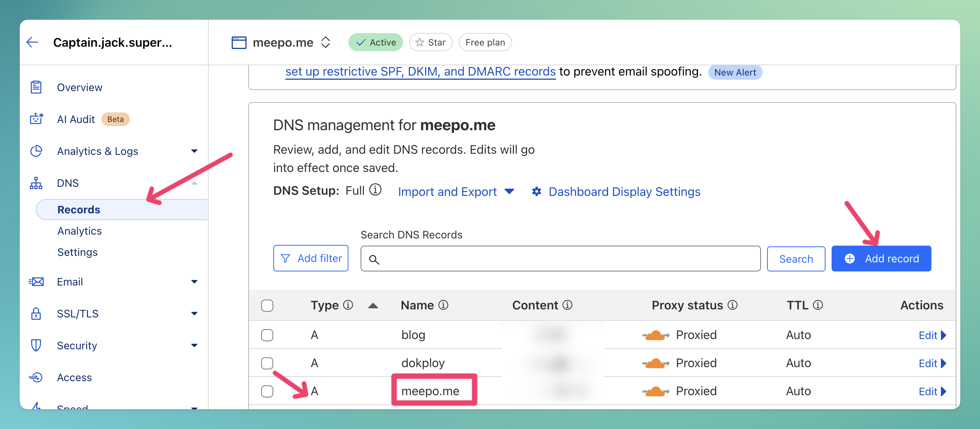980x429 pixels.
Task: Click the orange cloud for meepo.me record
Action: (x=656, y=391)
